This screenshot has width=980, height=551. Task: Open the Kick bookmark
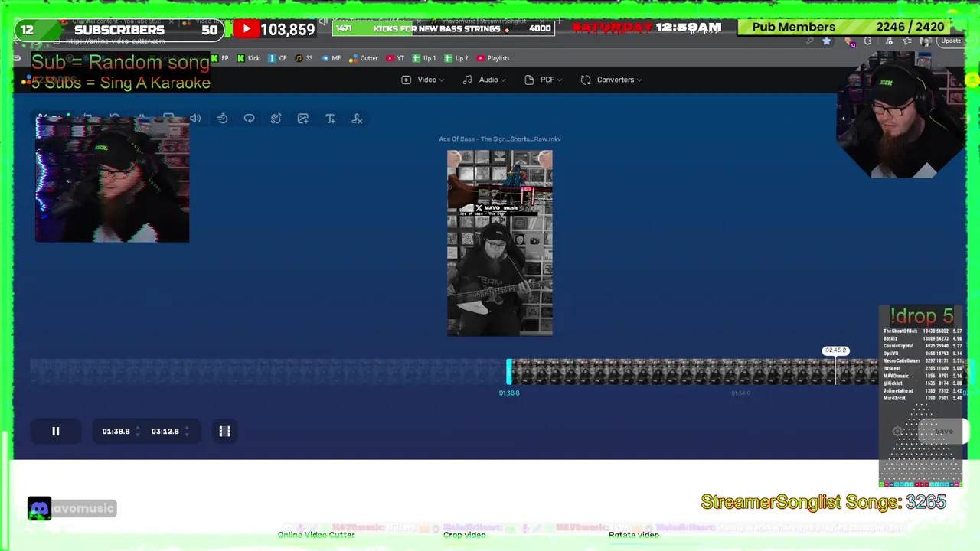click(x=248, y=58)
